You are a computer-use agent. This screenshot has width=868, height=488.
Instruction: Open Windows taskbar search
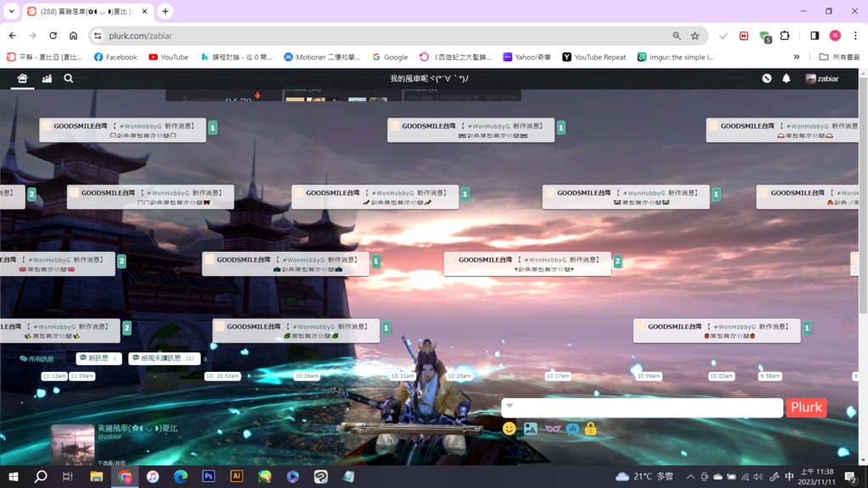click(x=41, y=476)
